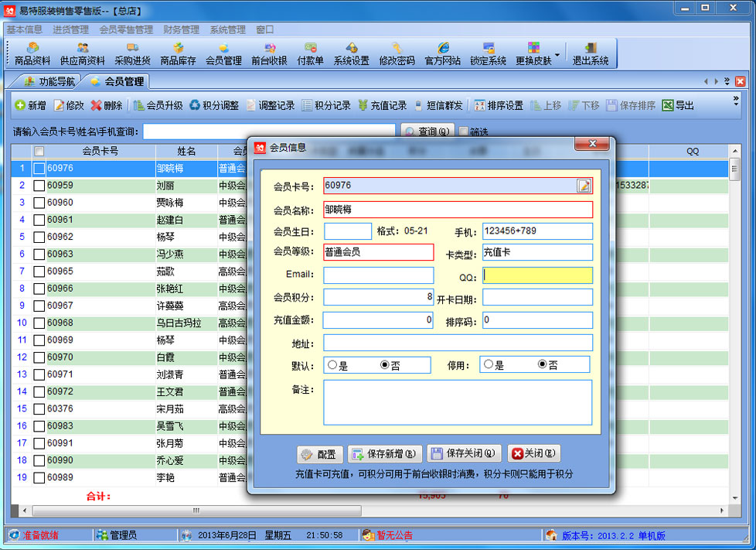Viewport: 756px width, 550px height.
Task: Open the 财务管理 menu
Action: pos(181,29)
